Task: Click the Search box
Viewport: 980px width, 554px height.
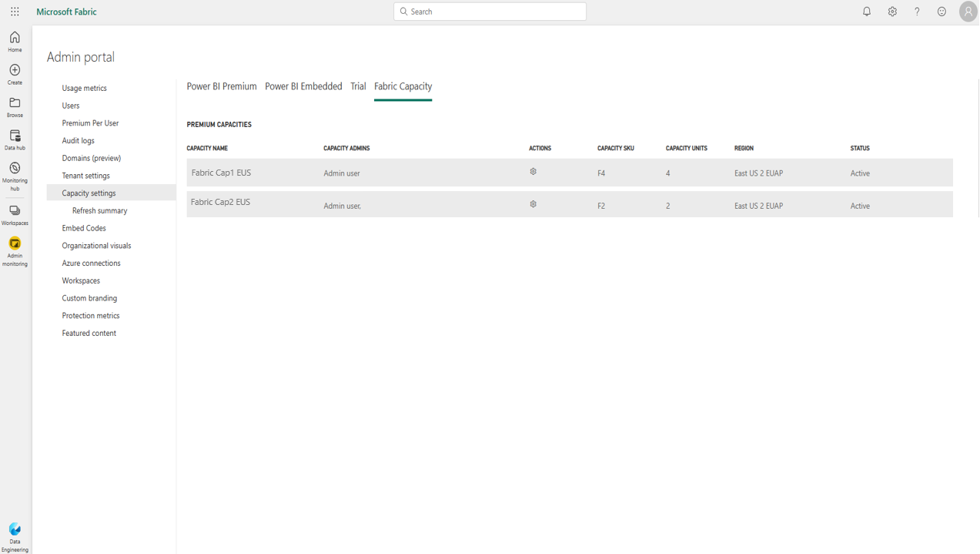Action: click(490, 12)
